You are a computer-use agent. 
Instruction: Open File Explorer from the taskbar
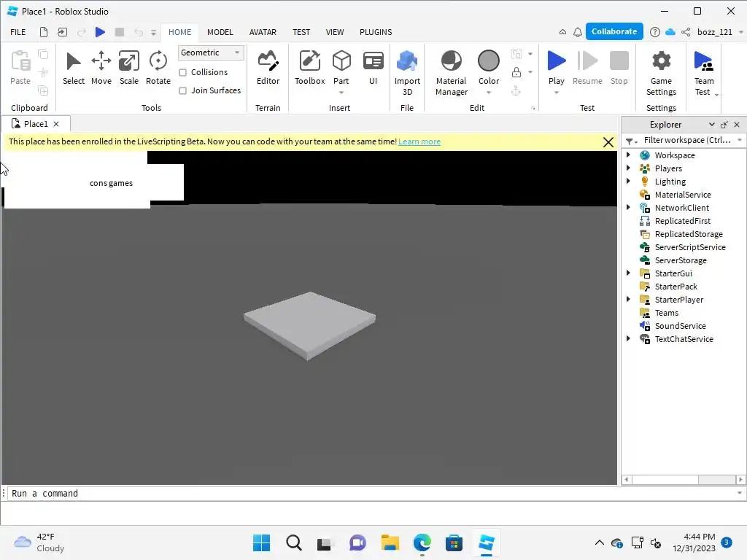click(390, 542)
